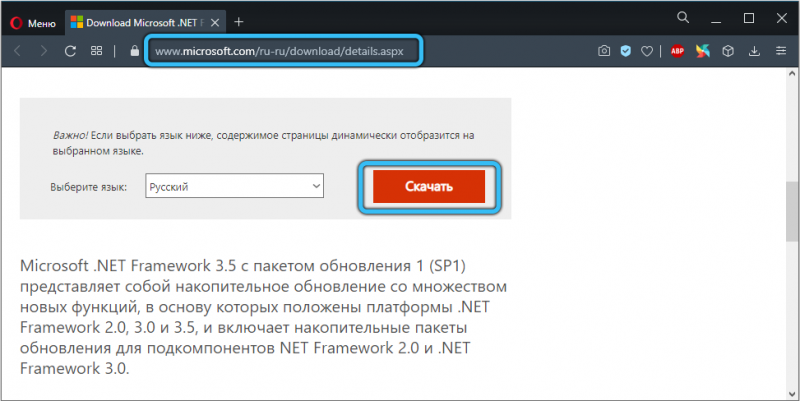Maximize the Opera browser window
Screen dimensions: 800x401
coord(749,18)
